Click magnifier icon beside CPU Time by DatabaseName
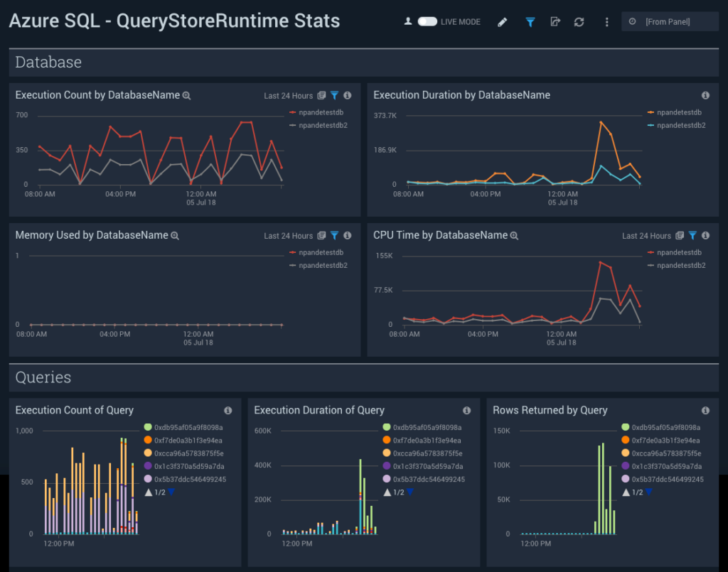Image resolution: width=728 pixels, height=572 pixels. 514,236
